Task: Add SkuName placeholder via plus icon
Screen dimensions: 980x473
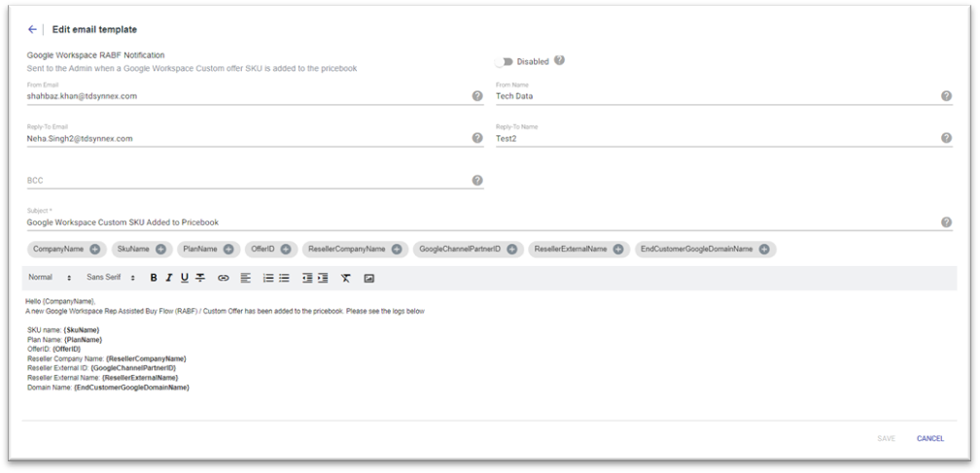Action: click(160, 249)
